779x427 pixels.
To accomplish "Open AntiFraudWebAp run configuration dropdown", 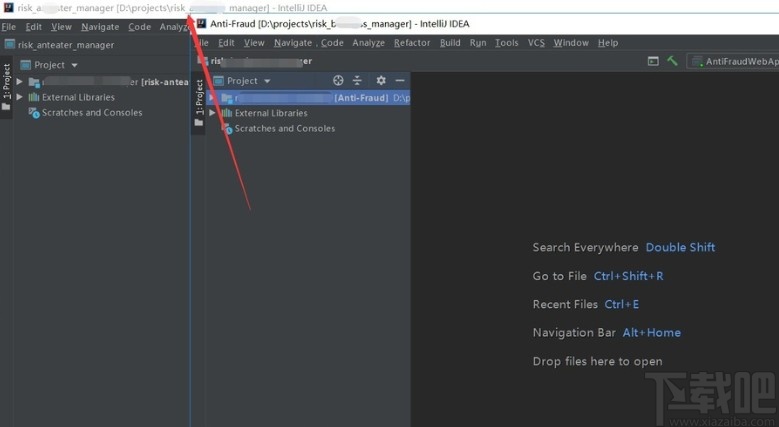I will (x=734, y=61).
